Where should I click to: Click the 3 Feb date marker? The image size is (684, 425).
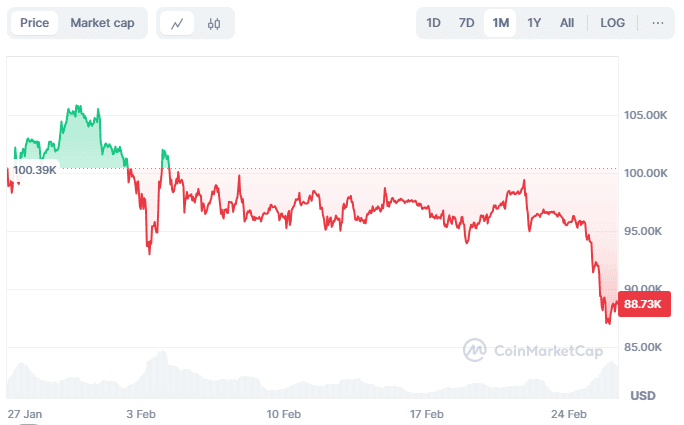pyautogui.click(x=141, y=413)
